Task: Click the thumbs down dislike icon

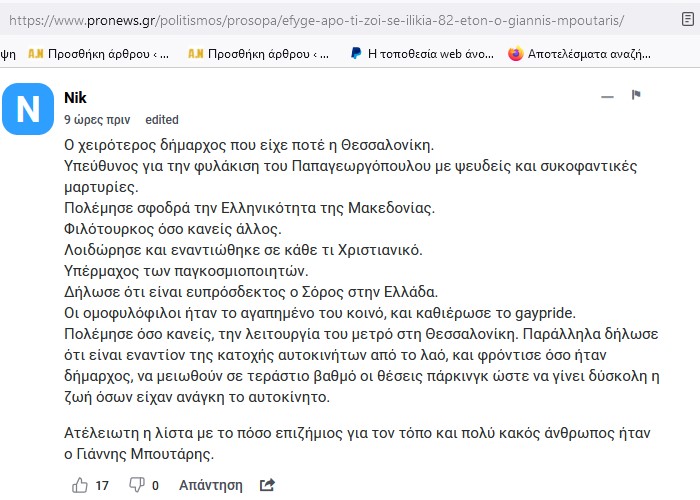Action: [137, 485]
